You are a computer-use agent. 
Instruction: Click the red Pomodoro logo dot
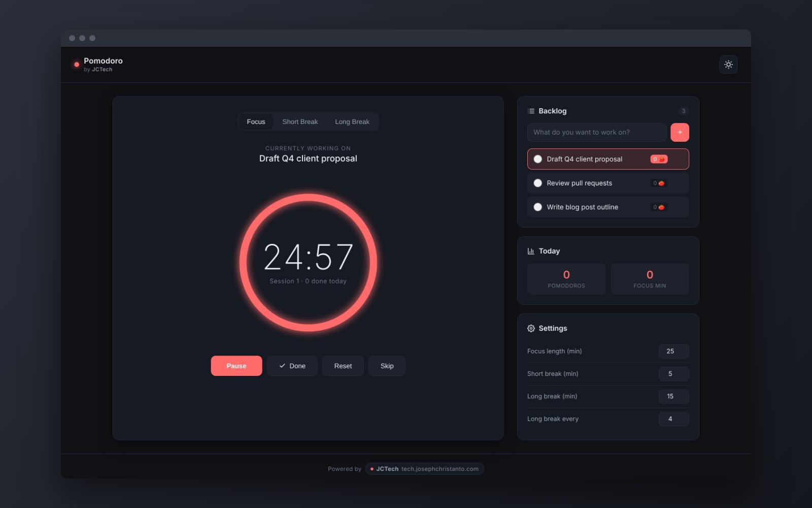click(x=77, y=65)
